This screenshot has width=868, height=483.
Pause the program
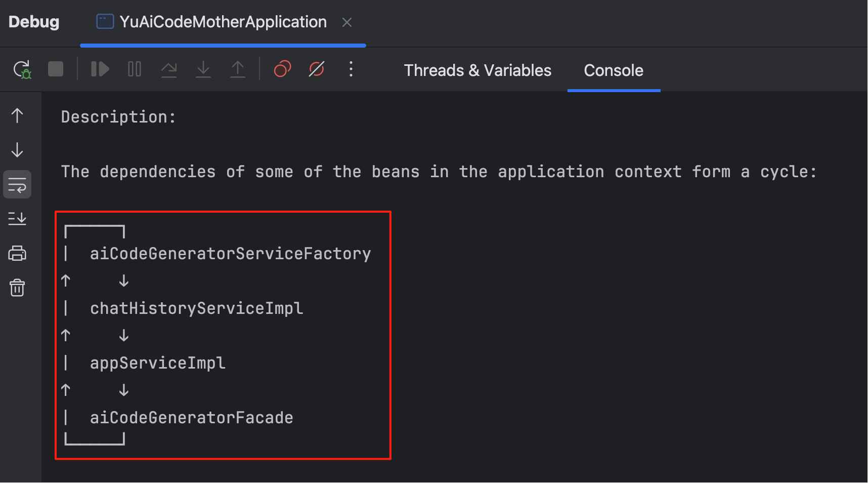[x=135, y=69]
